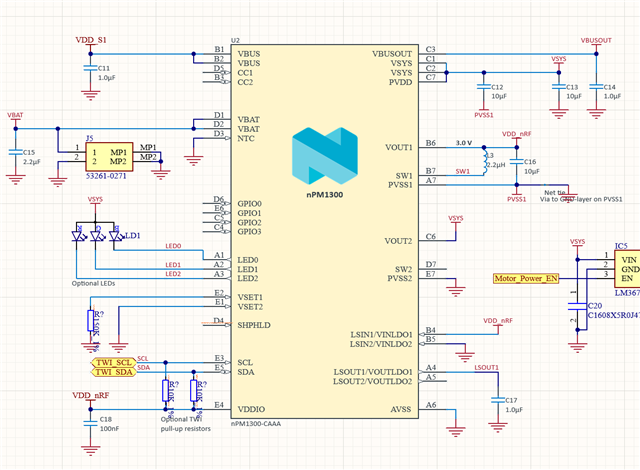This screenshot has height=470, width=640.
Task: Select the IC5 component body
Action: [627, 269]
